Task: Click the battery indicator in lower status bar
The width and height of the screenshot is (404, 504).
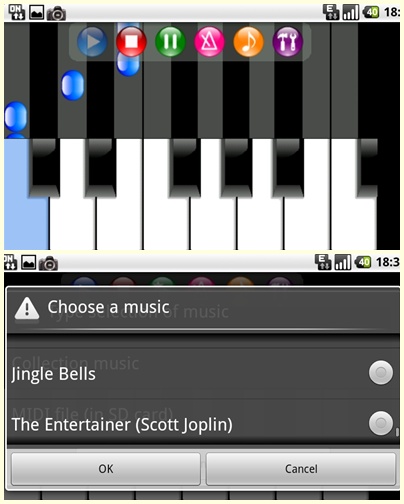Action: pos(363,262)
